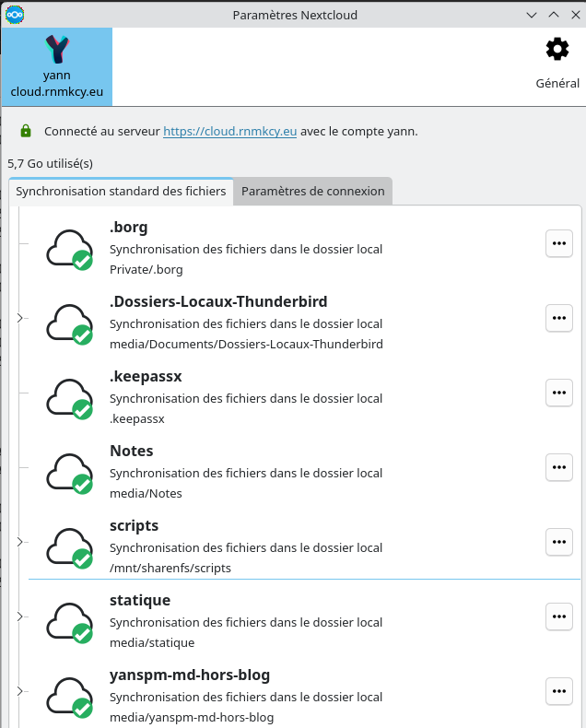This screenshot has height=728, width=586.
Task: Open more options for yanspm-md-hors-blog
Action: [x=558, y=691]
